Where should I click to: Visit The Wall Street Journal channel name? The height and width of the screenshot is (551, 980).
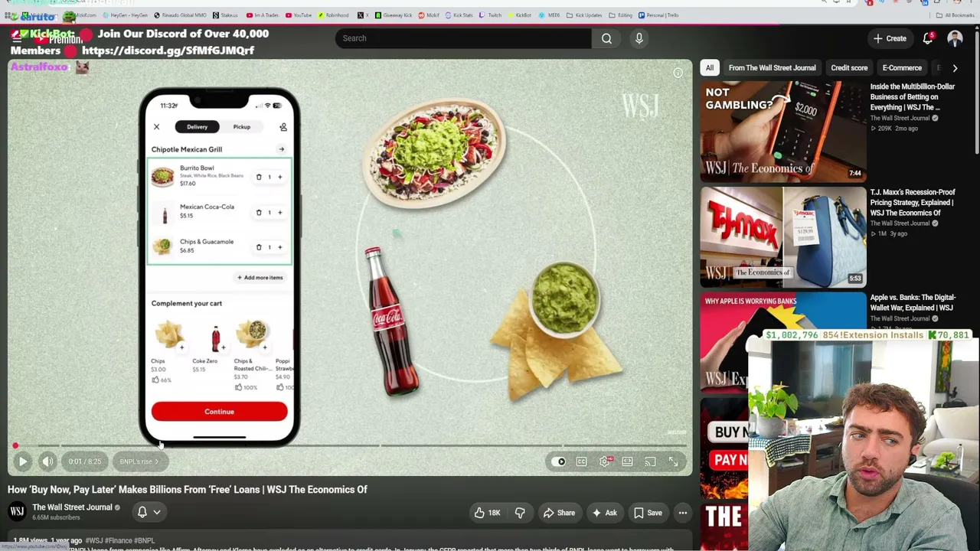pos(72,507)
